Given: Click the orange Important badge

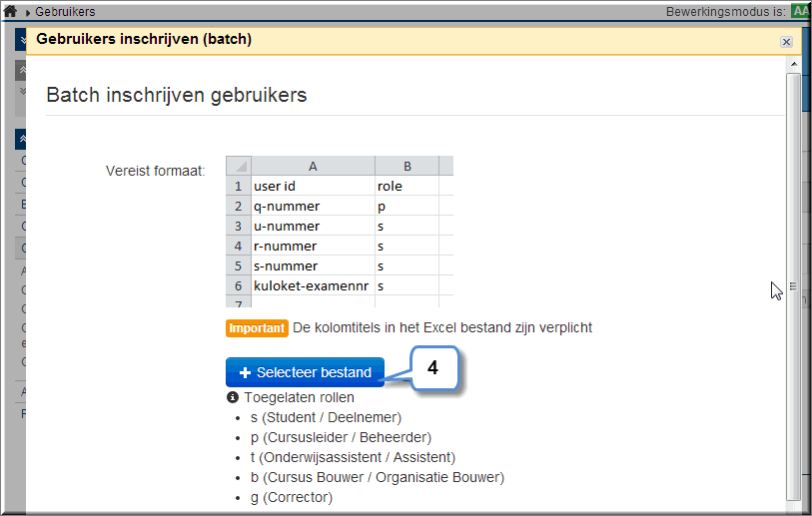Looking at the screenshot, I should pyautogui.click(x=257, y=328).
